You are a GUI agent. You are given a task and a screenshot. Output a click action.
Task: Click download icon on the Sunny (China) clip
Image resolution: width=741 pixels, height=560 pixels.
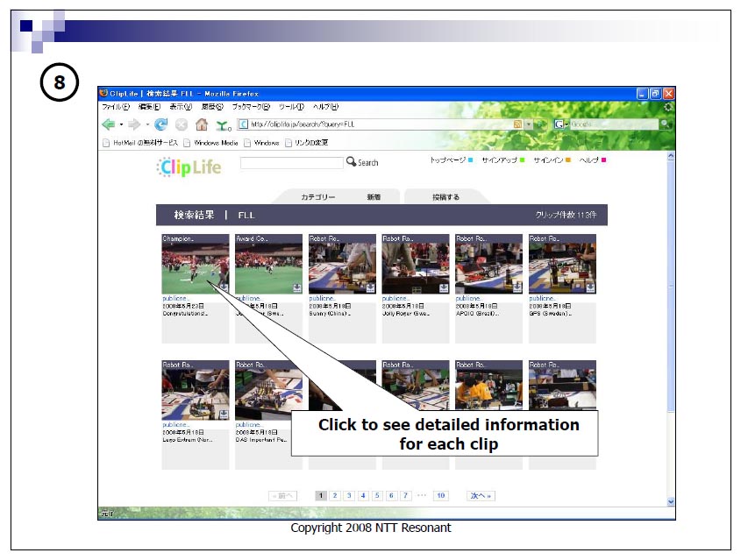click(x=370, y=287)
